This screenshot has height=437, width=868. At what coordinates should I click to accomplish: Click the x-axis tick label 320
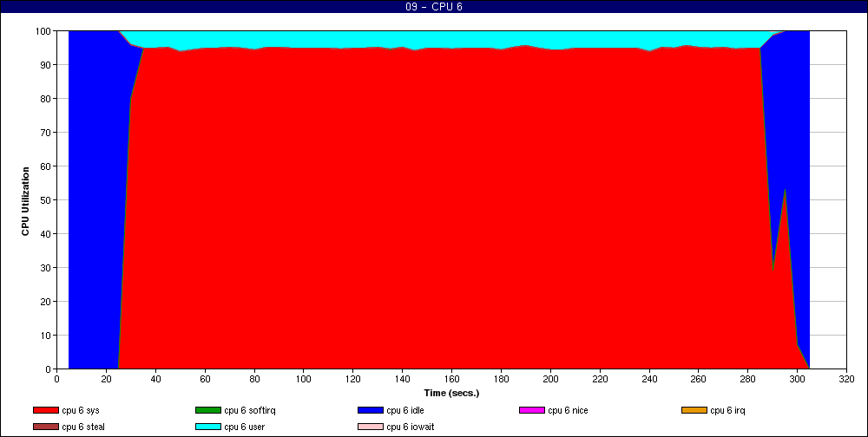coord(846,379)
